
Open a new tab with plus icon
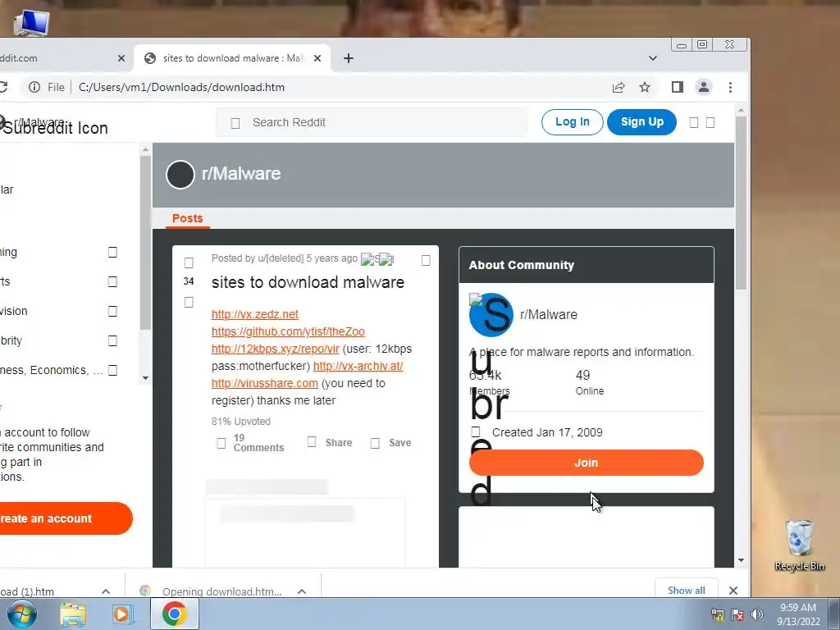[x=348, y=58]
